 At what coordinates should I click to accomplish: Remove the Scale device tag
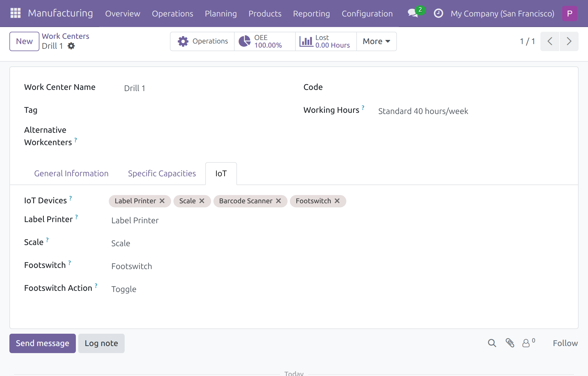pyautogui.click(x=202, y=201)
